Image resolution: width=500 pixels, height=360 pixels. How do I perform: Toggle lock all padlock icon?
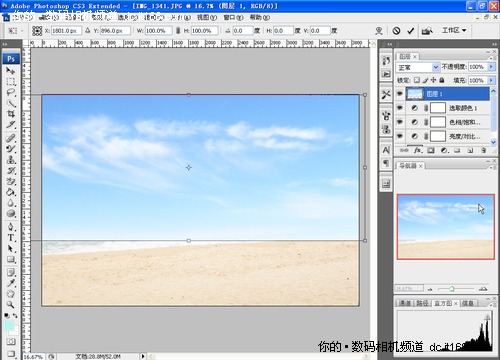click(442, 80)
